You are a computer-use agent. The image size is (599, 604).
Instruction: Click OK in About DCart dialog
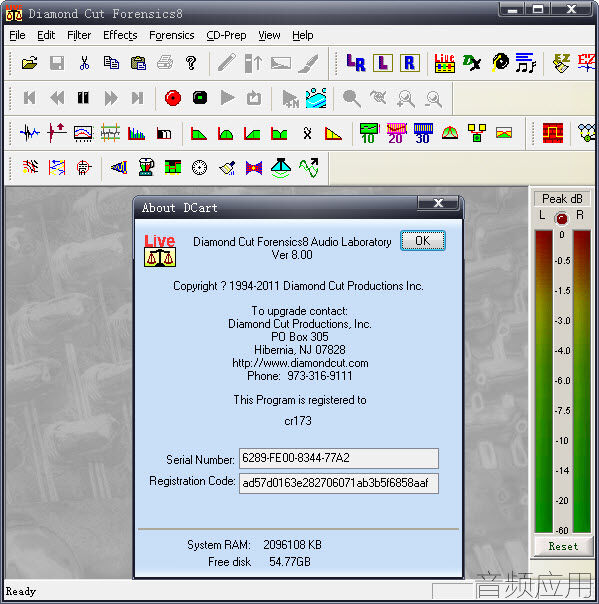423,241
